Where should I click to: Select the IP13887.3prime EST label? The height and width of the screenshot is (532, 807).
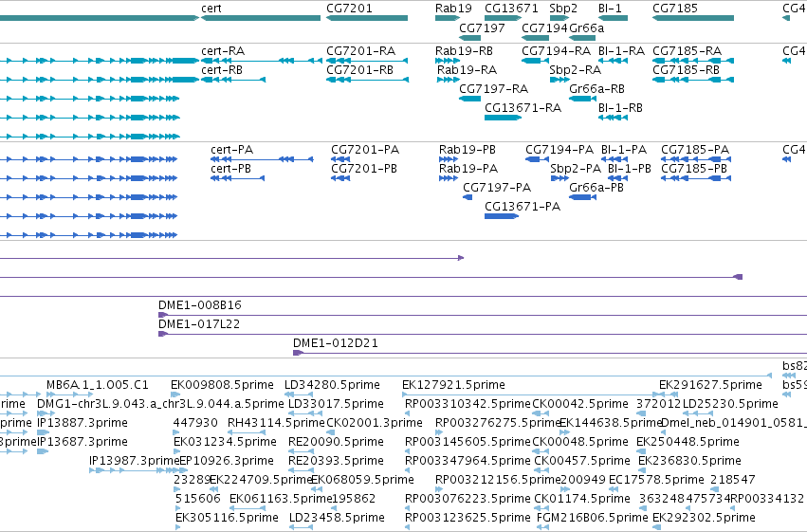(83, 423)
